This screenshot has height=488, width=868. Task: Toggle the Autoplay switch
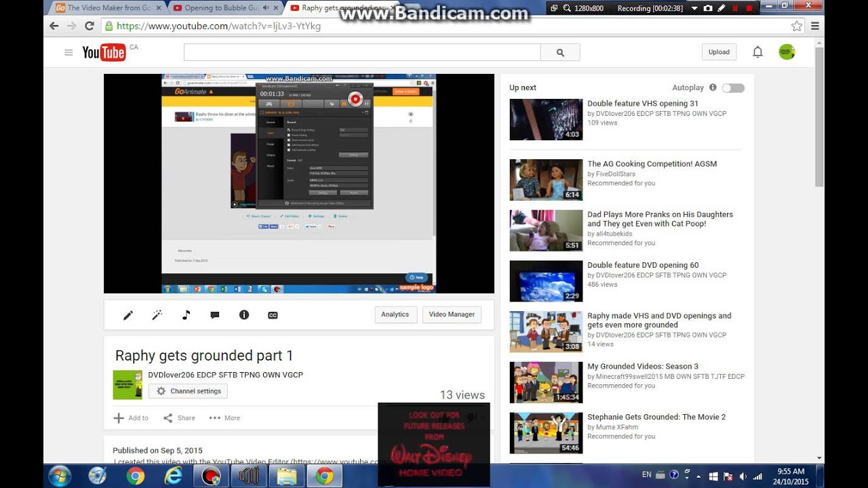tap(733, 88)
